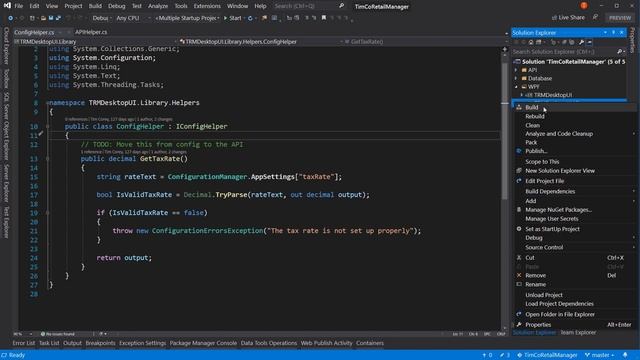This screenshot has height=360, width=640.
Task: Click the bookmark toolbar icon
Action: 324,18
